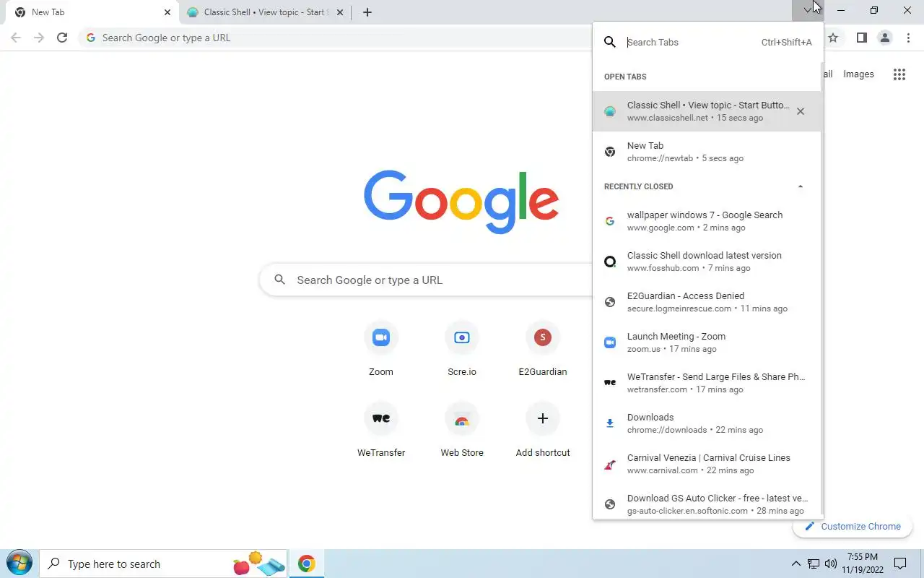Screen dimensions: 924x578
Task: Open the Web Store shortcut tile
Action: click(x=462, y=430)
